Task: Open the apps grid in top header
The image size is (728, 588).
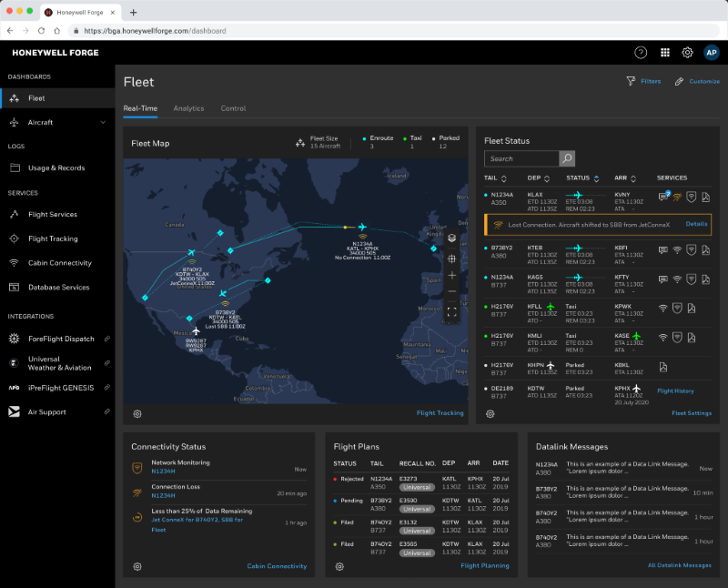Action: coord(665,53)
